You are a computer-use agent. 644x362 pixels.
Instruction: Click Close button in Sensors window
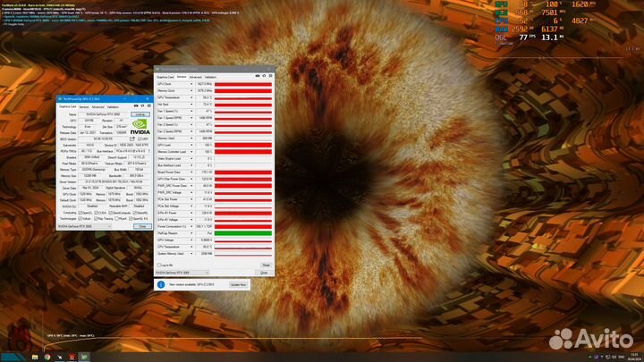(264, 273)
